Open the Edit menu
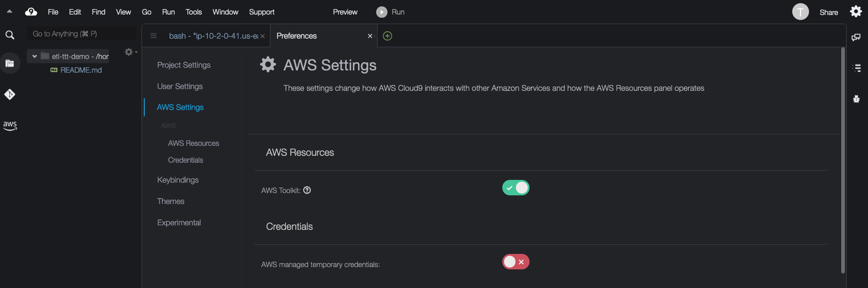 pos(75,12)
